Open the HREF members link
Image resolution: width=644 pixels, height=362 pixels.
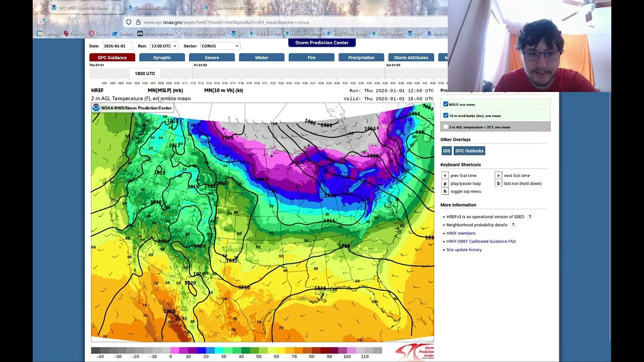(x=461, y=233)
